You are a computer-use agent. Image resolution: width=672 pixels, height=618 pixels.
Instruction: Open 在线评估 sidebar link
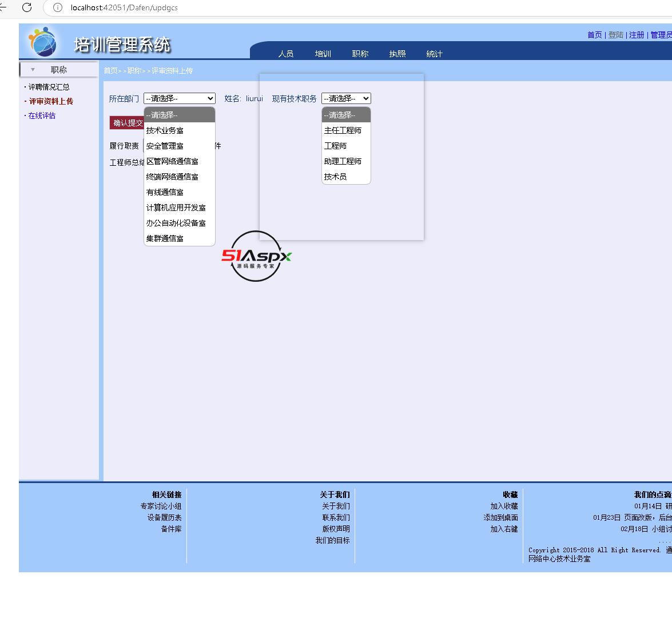(x=42, y=115)
